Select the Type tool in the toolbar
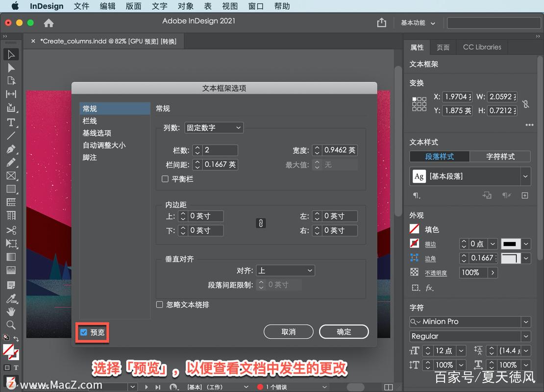Screen dimensions: 544x392 (11, 122)
